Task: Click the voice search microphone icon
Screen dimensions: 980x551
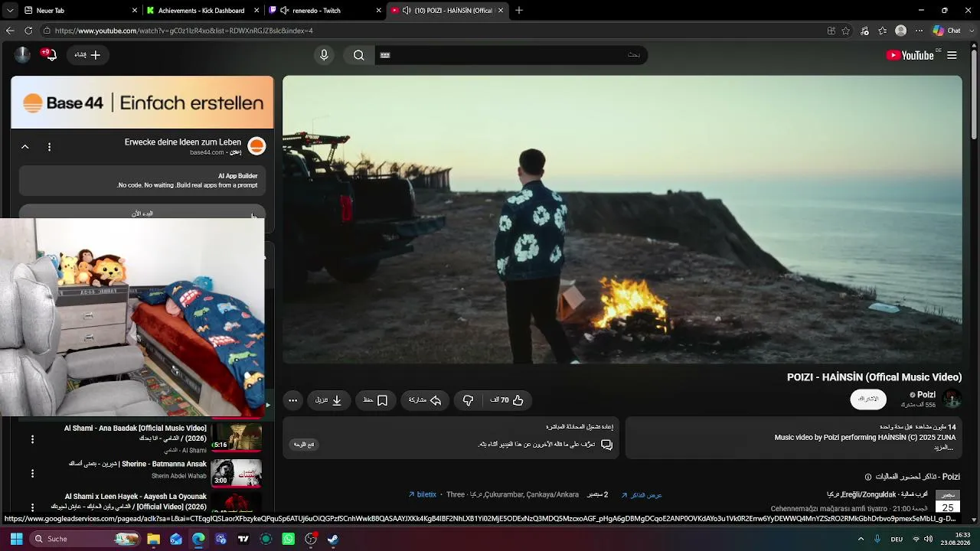Action: point(324,55)
